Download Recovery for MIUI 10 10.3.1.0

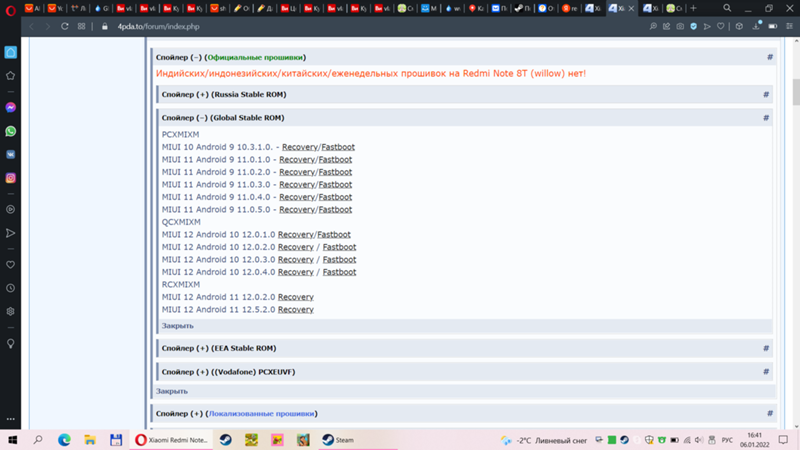(x=299, y=147)
